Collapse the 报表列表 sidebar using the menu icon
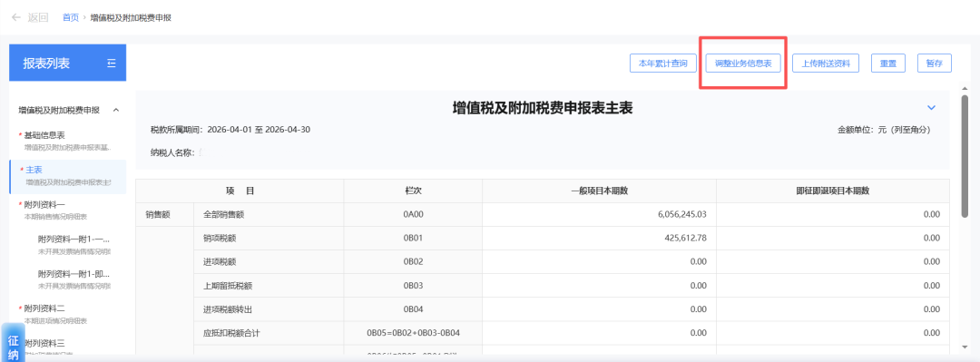 tap(112, 64)
